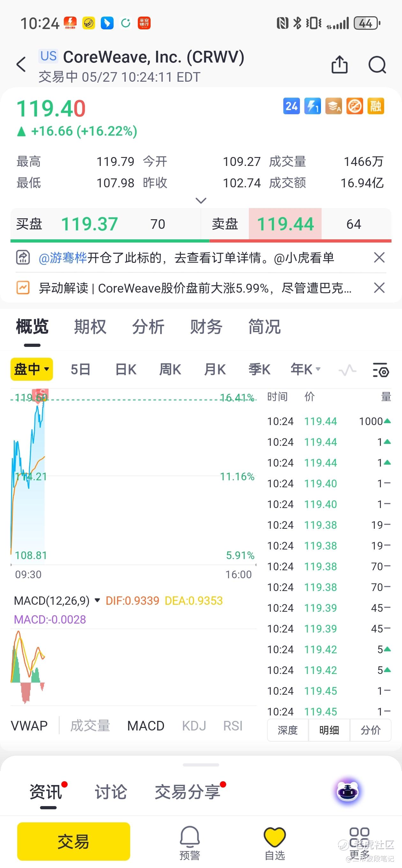
Task: Open the search magnifier icon
Action: coord(377,64)
